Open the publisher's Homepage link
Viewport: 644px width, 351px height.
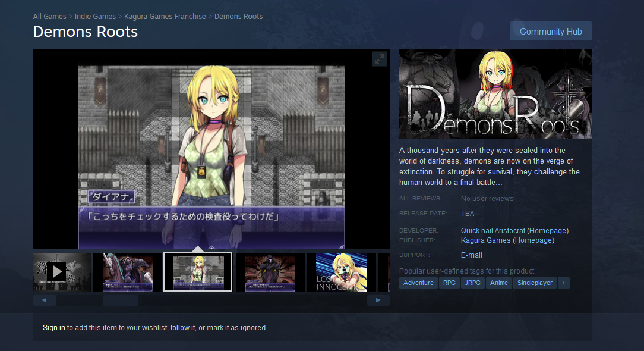pos(533,240)
